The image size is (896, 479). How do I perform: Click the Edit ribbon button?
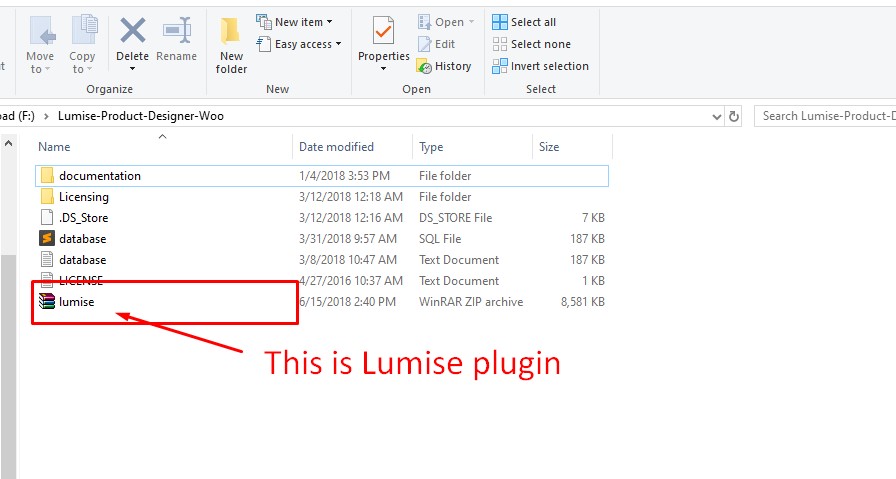pos(436,44)
